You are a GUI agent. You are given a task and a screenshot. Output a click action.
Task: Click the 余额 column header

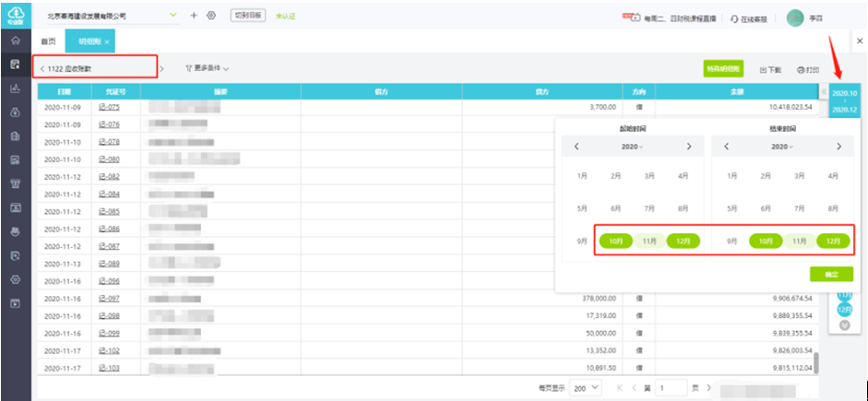pos(736,91)
